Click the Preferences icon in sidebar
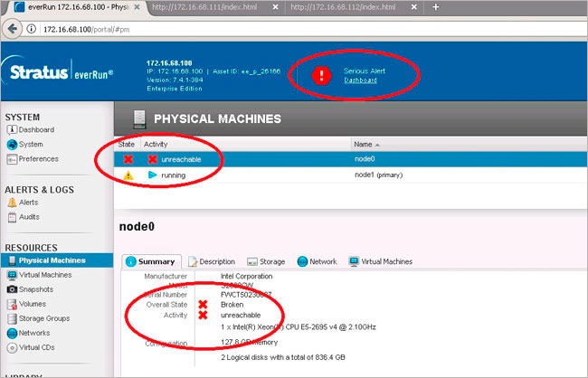The width and height of the screenshot is (588, 378). click(12, 159)
